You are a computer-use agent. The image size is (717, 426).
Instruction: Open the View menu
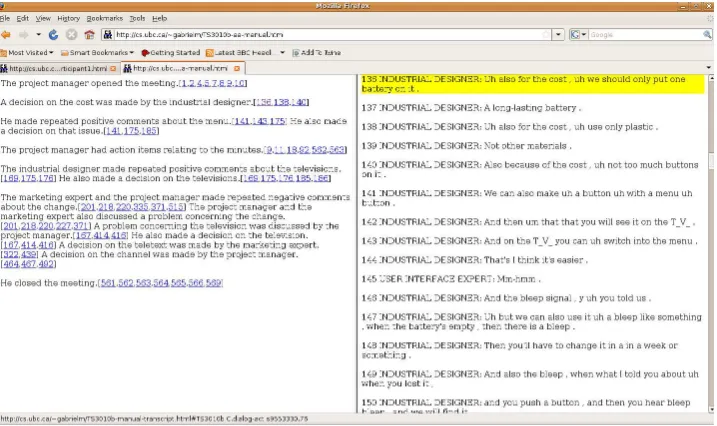(43, 18)
